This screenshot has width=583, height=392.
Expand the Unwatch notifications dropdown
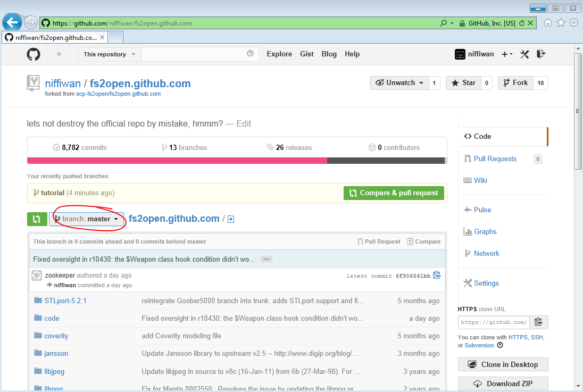(x=399, y=83)
